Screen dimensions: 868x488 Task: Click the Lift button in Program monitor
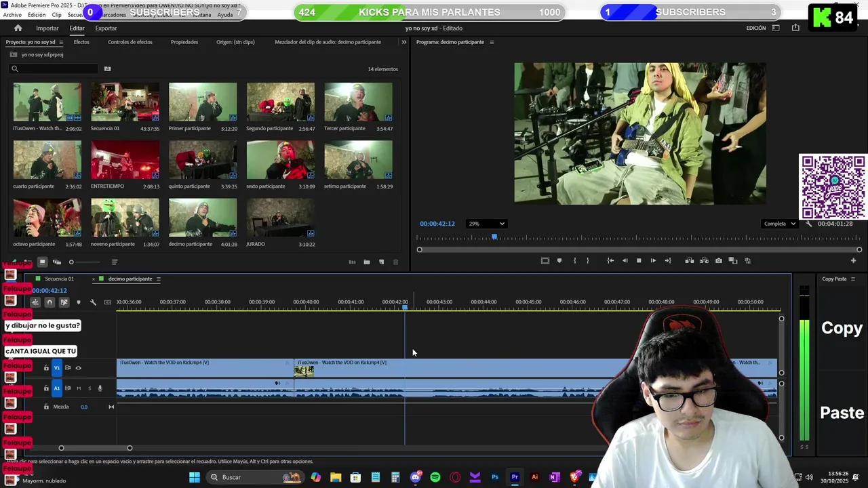[690, 260]
